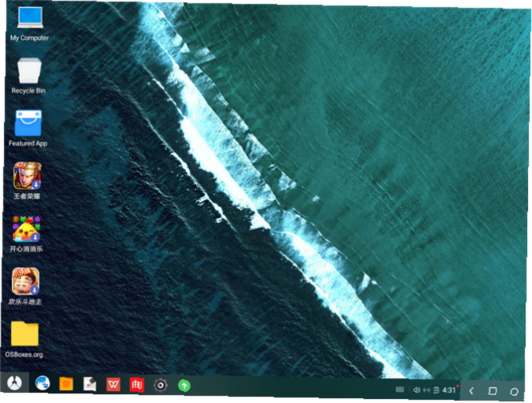This screenshot has height=403, width=532.
Task: Click the volume speaker tray icon
Action: 417,390
